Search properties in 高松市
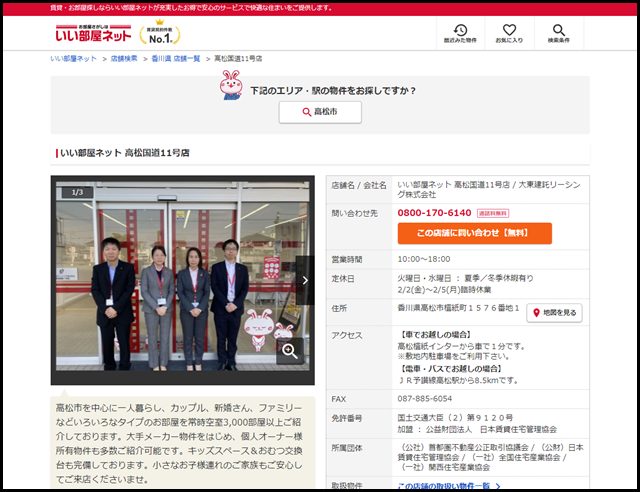640x492 pixels. click(320, 112)
